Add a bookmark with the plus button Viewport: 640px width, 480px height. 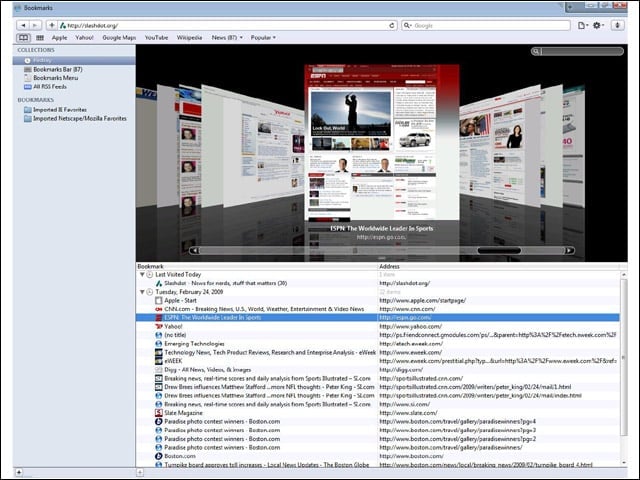tap(51, 25)
